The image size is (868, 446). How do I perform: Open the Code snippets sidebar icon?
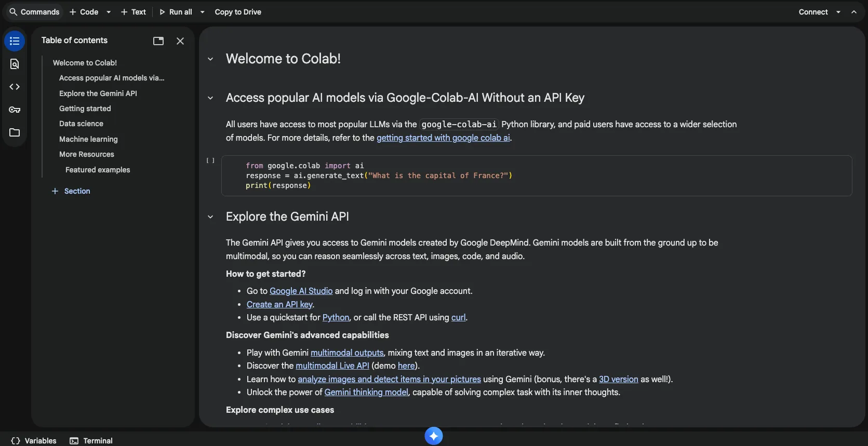click(x=15, y=87)
